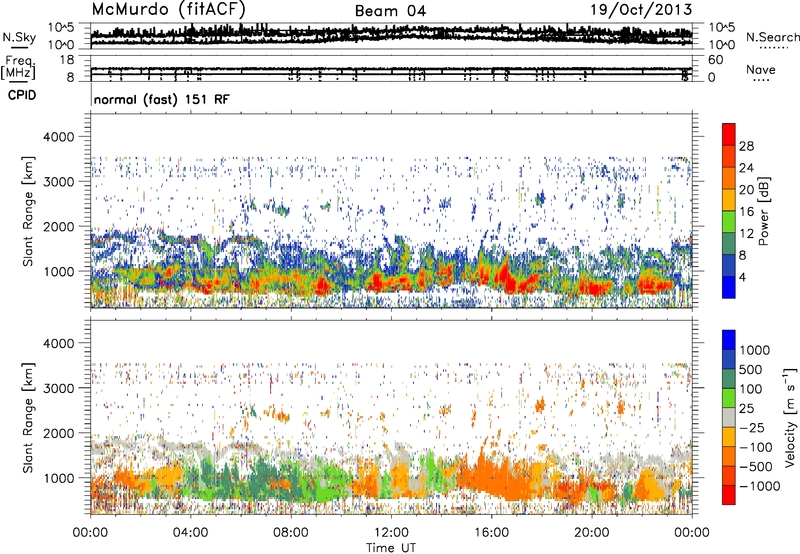Click the frequency trace strip
The width and height of the screenshot is (800, 554).
tap(391, 68)
